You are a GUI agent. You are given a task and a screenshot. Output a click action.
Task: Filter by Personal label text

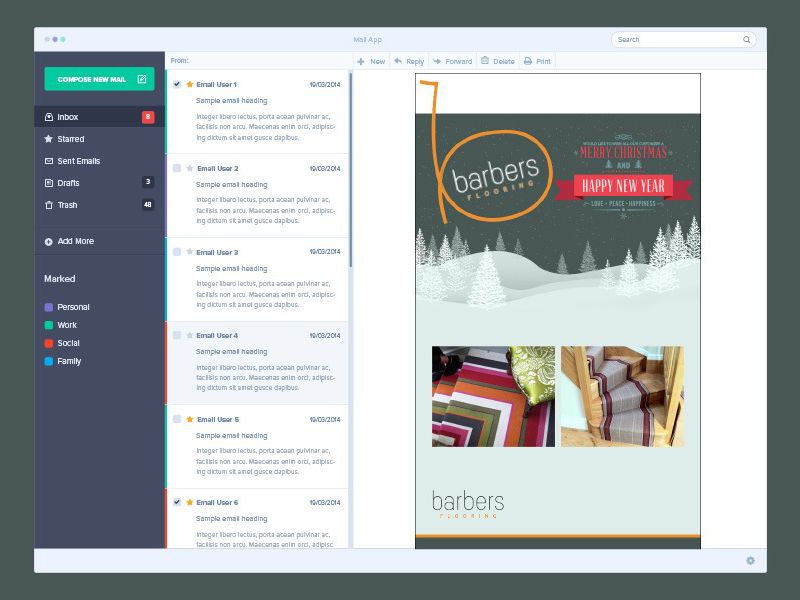coord(73,307)
